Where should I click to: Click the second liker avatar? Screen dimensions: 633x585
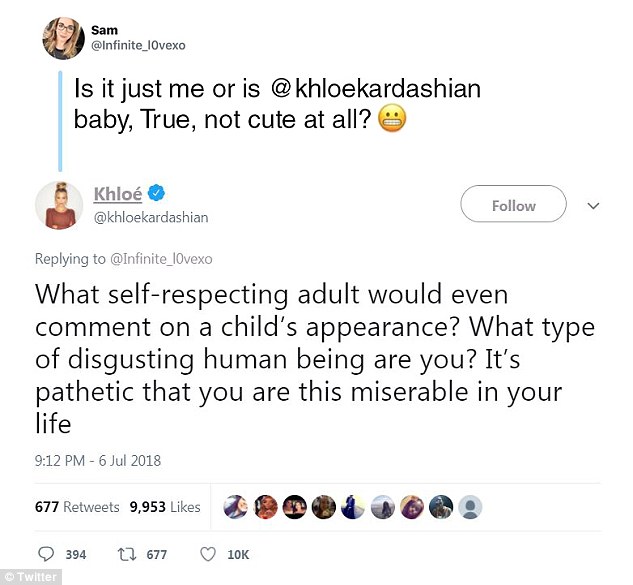[266, 507]
